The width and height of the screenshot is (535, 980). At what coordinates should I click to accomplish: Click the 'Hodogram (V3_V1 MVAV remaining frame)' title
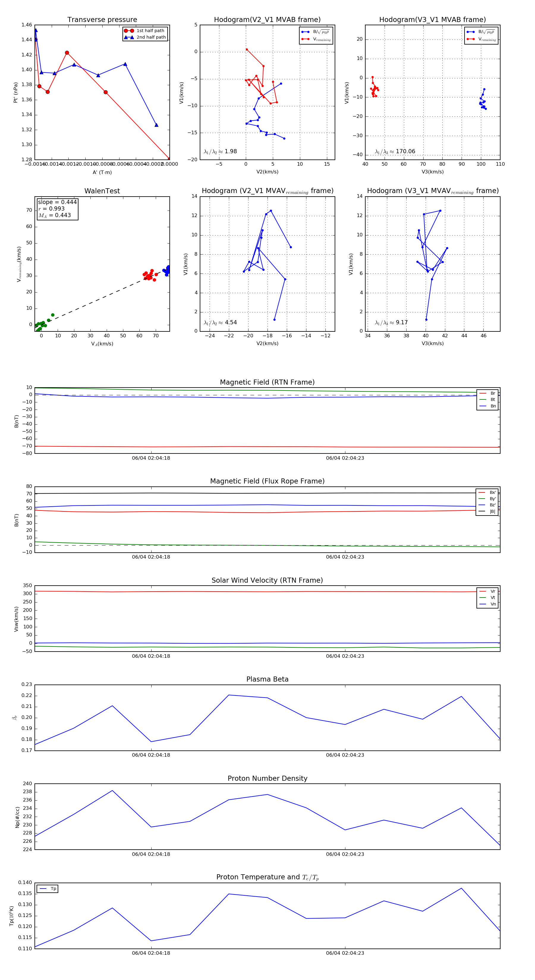point(432,191)
